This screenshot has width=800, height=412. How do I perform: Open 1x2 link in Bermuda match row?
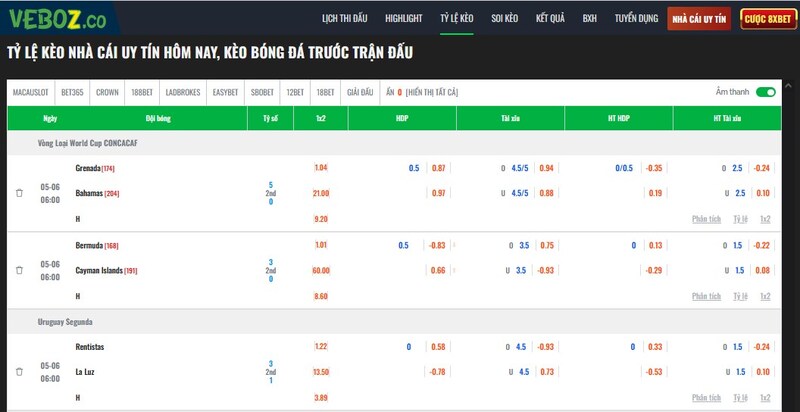click(x=765, y=296)
